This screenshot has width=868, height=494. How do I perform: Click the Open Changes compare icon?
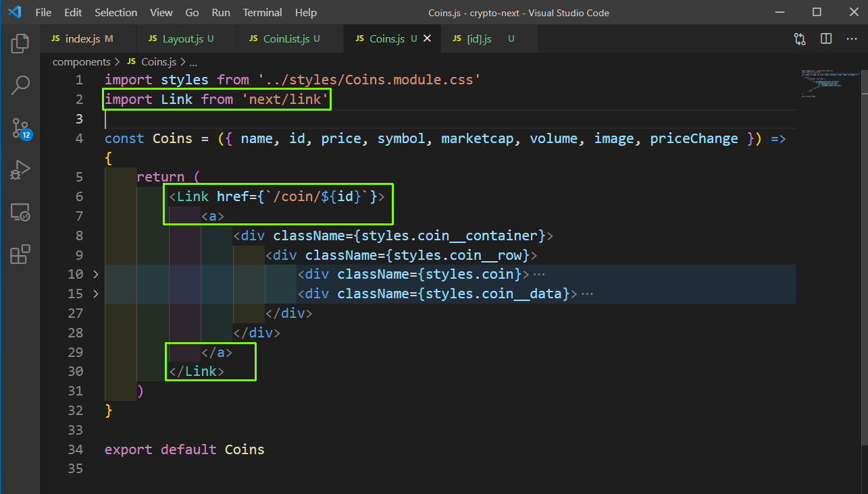(800, 39)
